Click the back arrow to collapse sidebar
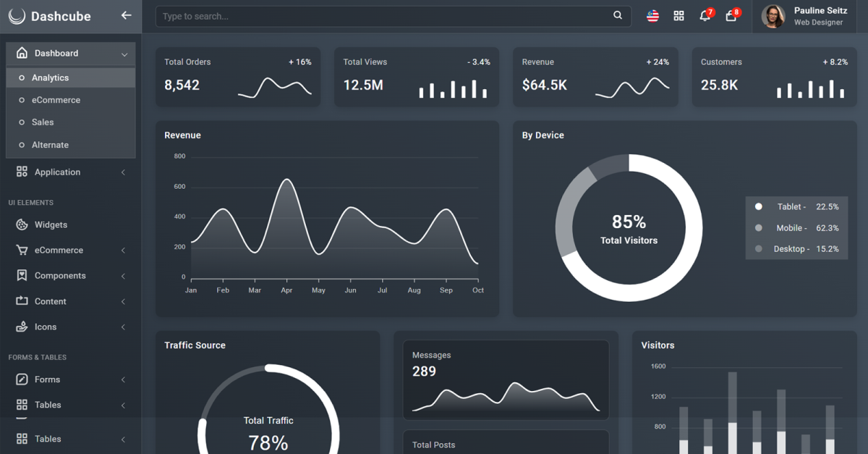 126,15
